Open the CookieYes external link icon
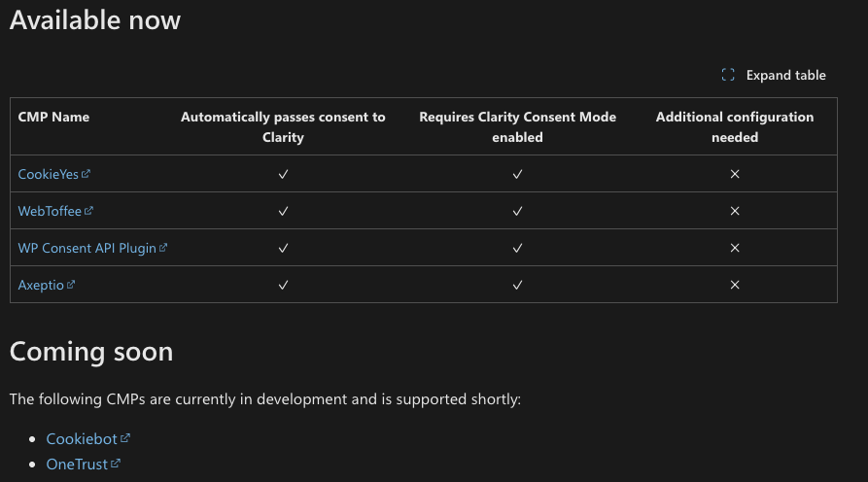Screen dimensions: 868x482 point(86,174)
